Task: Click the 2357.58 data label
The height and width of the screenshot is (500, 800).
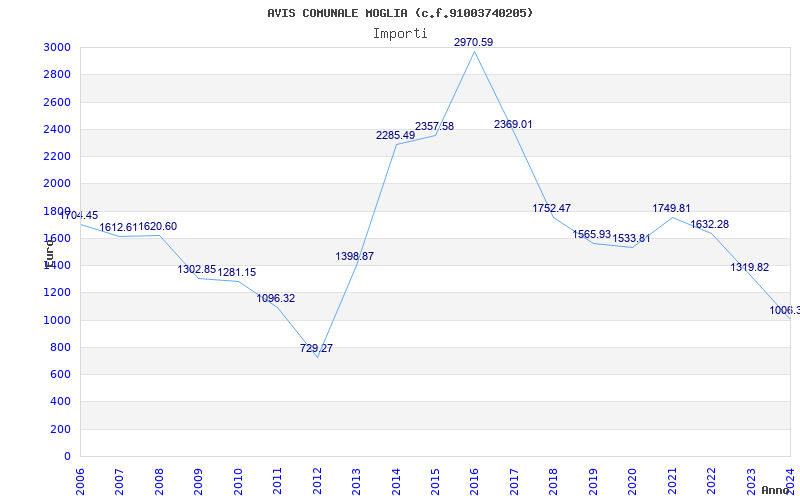Action: 434,126
